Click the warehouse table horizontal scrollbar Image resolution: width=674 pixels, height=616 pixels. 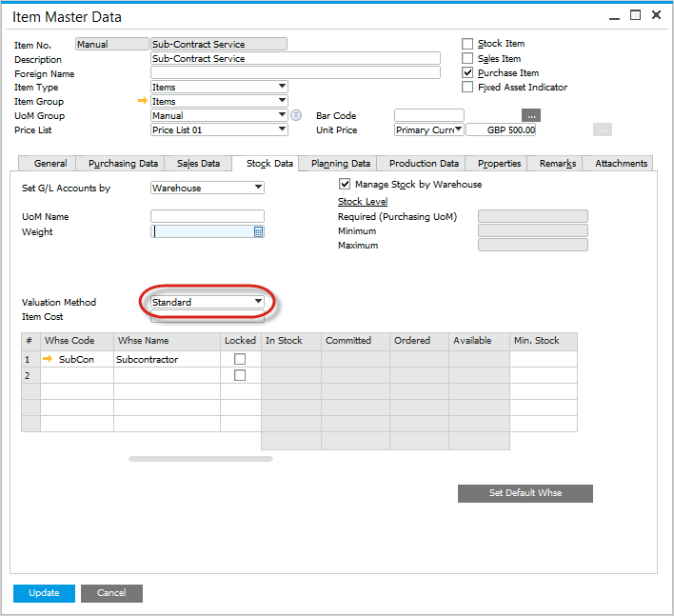(x=201, y=459)
